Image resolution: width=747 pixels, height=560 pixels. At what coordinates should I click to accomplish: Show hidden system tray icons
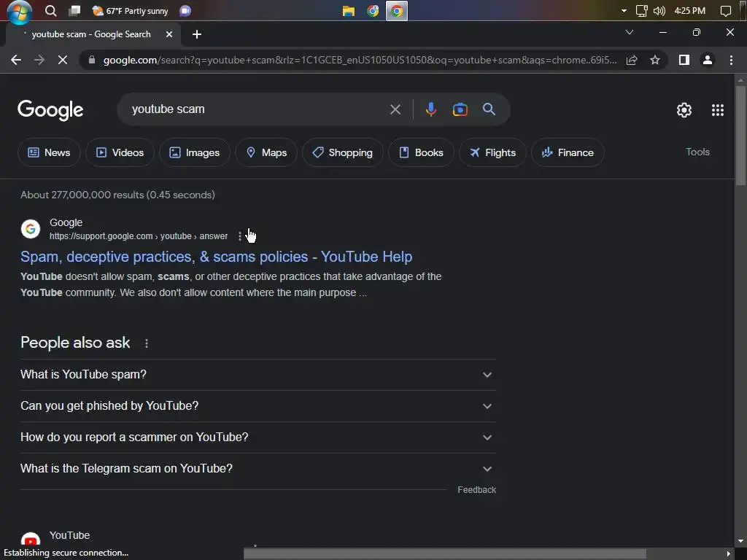pyautogui.click(x=624, y=10)
